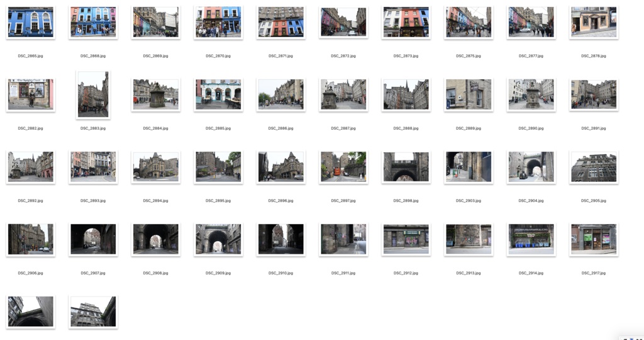This screenshot has width=644, height=340.
Task: Select the DSC_2865.jpg photo thumbnail
Action: [30, 22]
